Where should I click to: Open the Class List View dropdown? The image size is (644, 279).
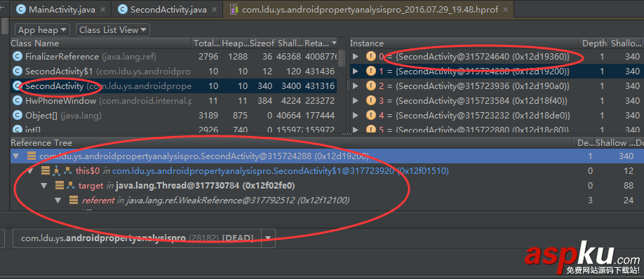point(113,30)
